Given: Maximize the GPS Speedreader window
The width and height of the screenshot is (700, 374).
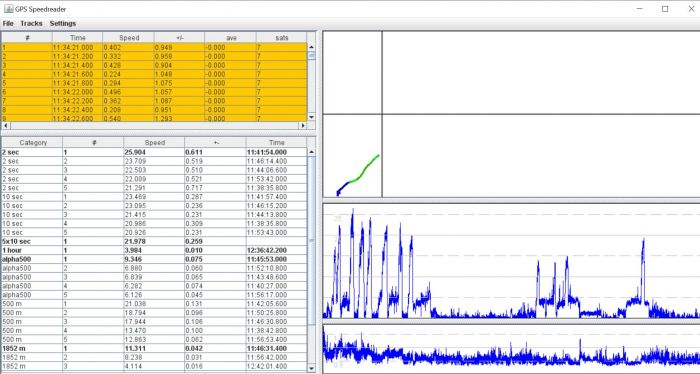Looking at the screenshot, I should [665, 8].
